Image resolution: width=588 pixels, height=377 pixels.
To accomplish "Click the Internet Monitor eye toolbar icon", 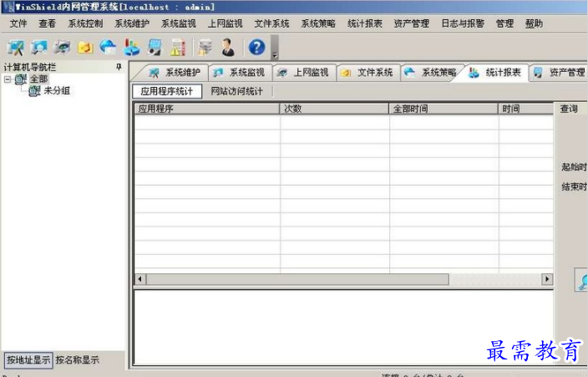I will (62, 48).
